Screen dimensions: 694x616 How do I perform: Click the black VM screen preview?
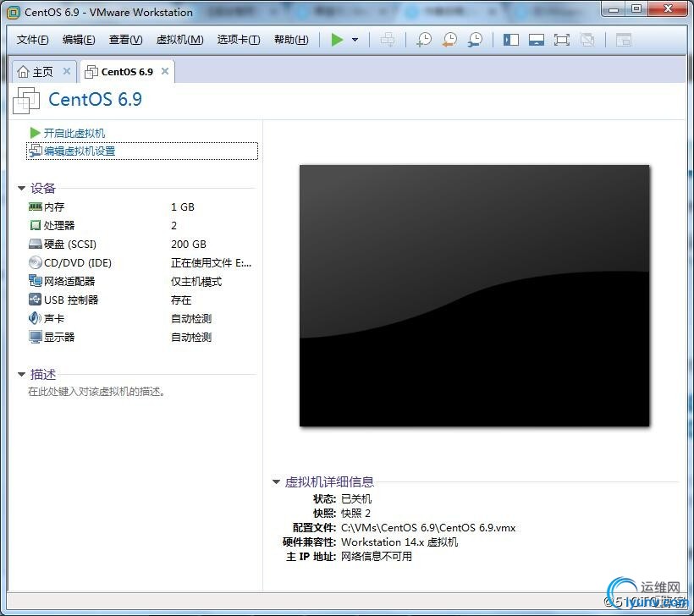tap(475, 295)
